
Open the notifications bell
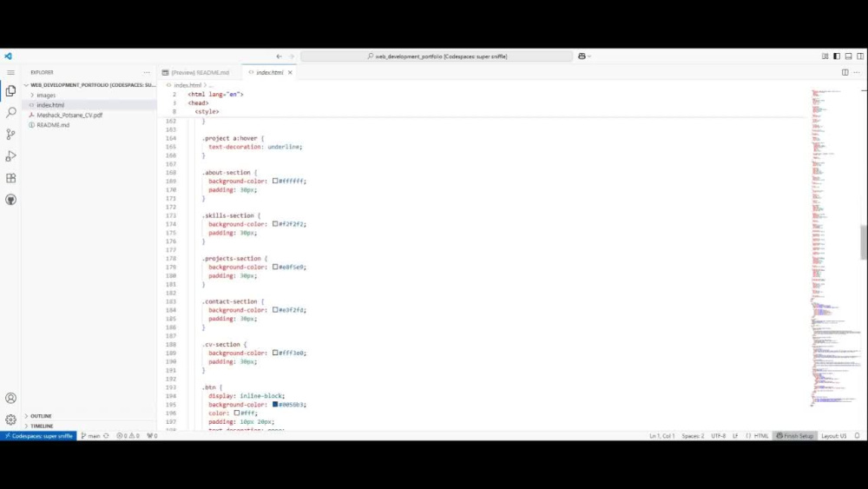pyautogui.click(x=857, y=436)
